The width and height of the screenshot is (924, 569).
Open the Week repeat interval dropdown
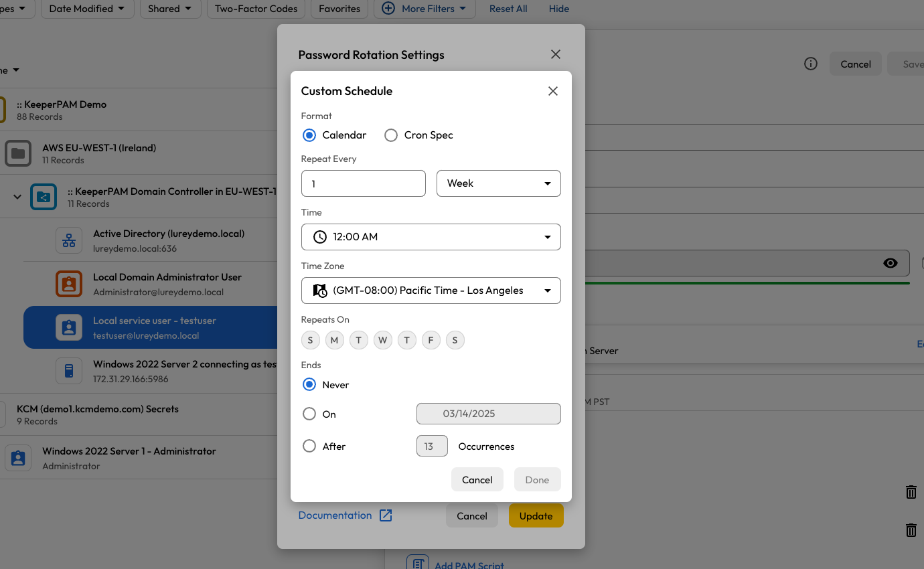tap(498, 183)
